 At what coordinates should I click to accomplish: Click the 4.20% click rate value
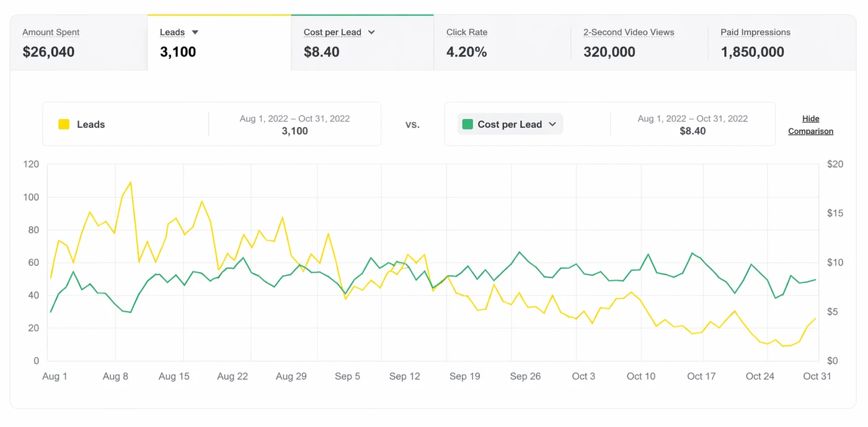tap(466, 52)
